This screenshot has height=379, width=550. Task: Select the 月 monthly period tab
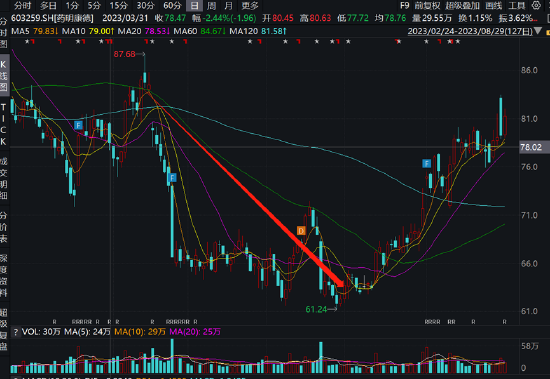pos(228,6)
